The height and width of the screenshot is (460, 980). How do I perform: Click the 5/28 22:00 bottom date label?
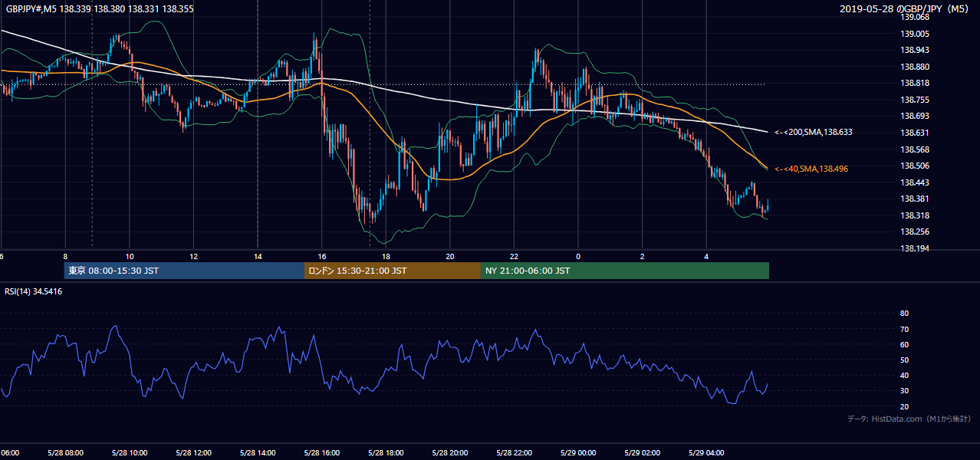click(x=514, y=452)
